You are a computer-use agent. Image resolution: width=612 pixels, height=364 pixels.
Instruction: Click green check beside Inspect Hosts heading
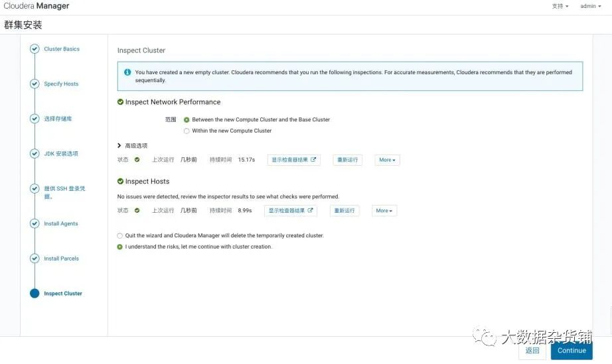coord(120,181)
